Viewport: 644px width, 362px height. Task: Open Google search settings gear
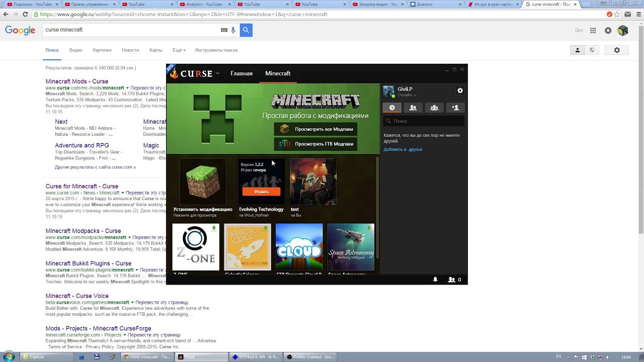(x=617, y=50)
